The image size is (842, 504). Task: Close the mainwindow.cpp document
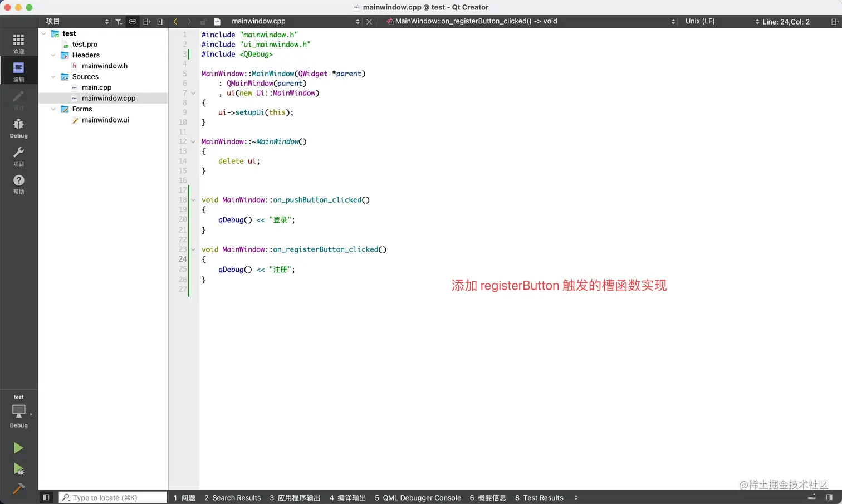(x=369, y=22)
